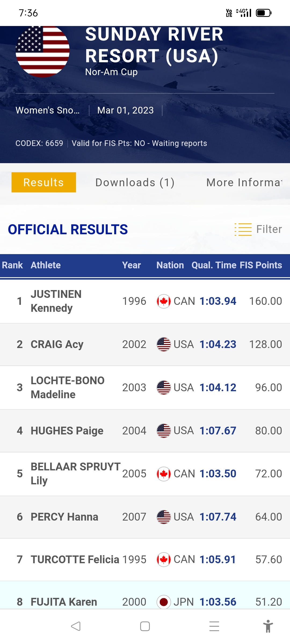Open BELLAAR SPRUYT Lily profile

click(75, 474)
